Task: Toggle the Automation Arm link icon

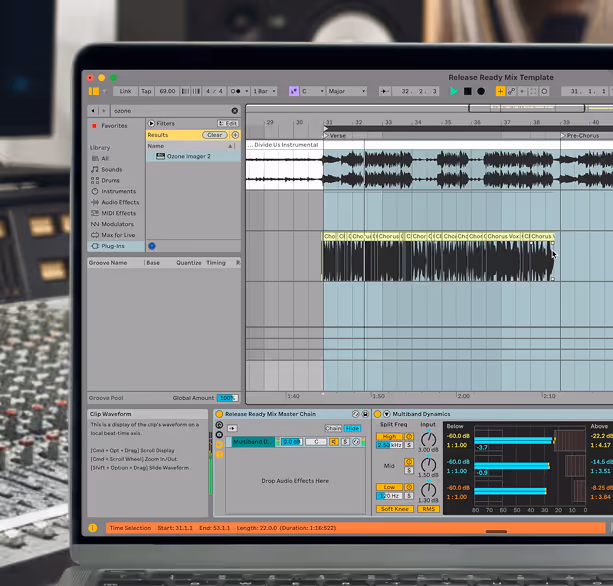Action: coord(511,91)
